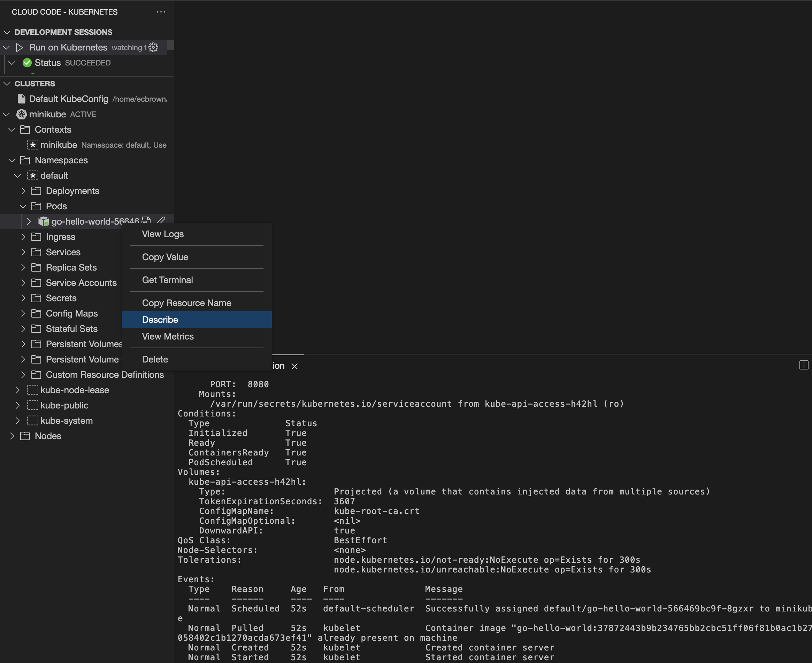812x663 pixels.
Task: Expand the Nodes section in cluster
Action: point(12,435)
